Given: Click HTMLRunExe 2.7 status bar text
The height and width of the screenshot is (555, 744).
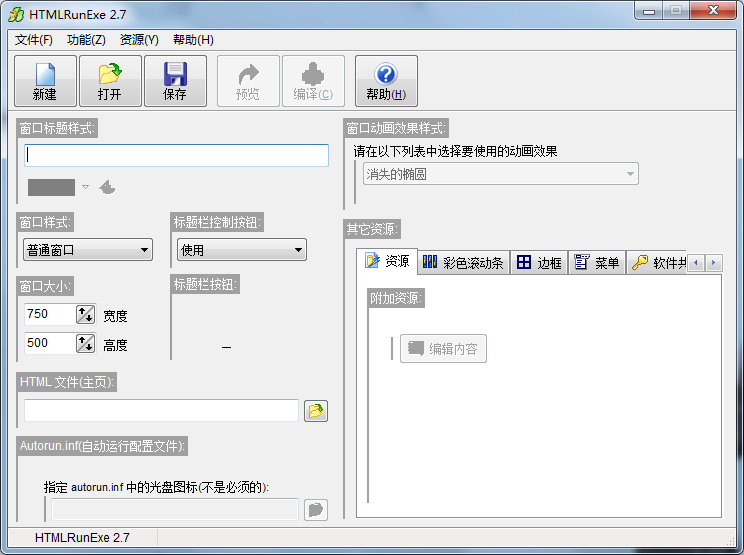Looking at the screenshot, I should click(82, 537).
